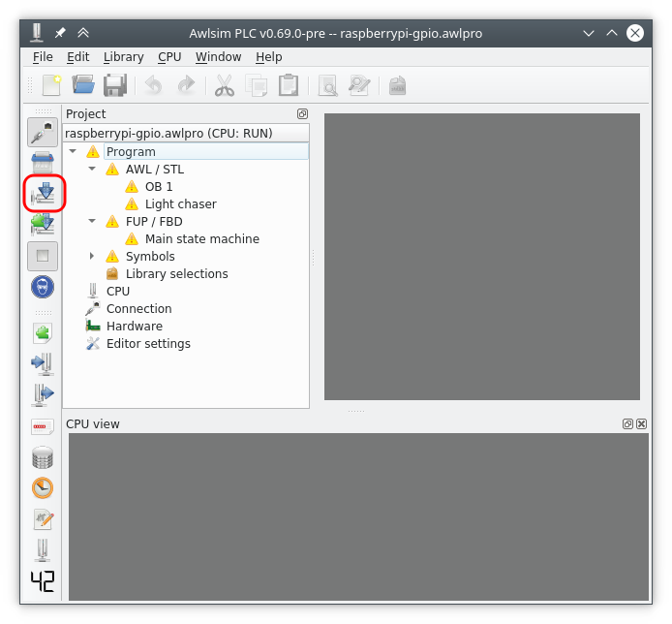The width and height of the screenshot is (672, 624).
Task: Click the Cut scissors icon
Action: (224, 85)
